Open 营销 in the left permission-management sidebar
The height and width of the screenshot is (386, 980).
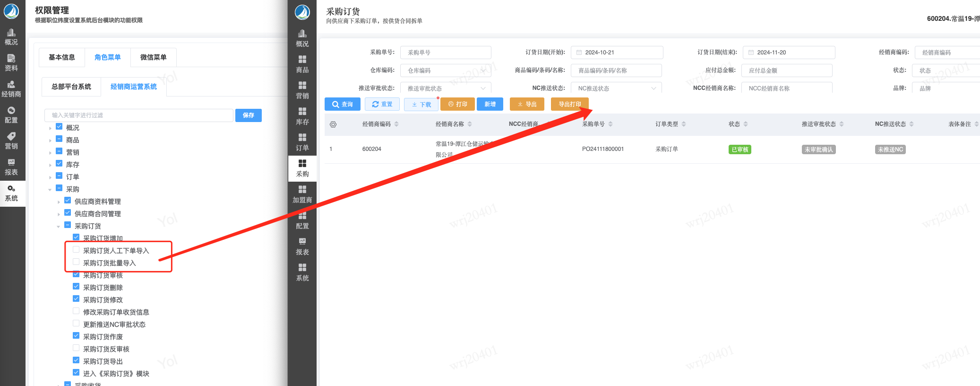11,141
